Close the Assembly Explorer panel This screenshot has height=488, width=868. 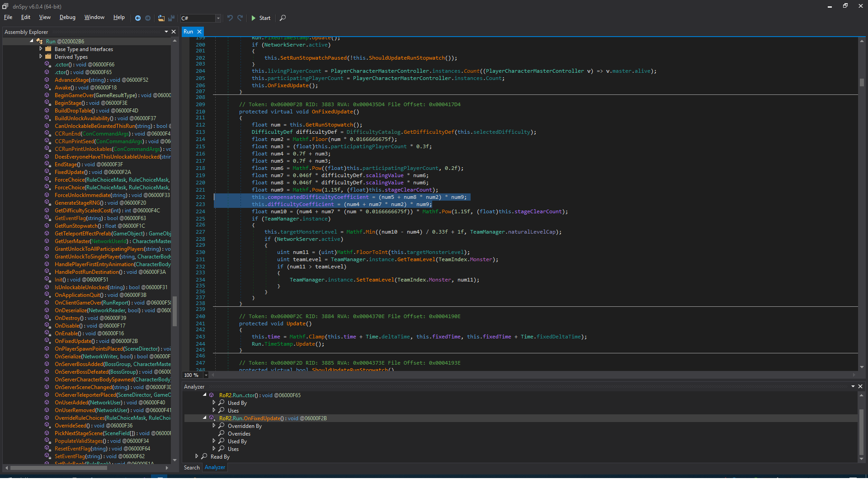pyautogui.click(x=174, y=32)
